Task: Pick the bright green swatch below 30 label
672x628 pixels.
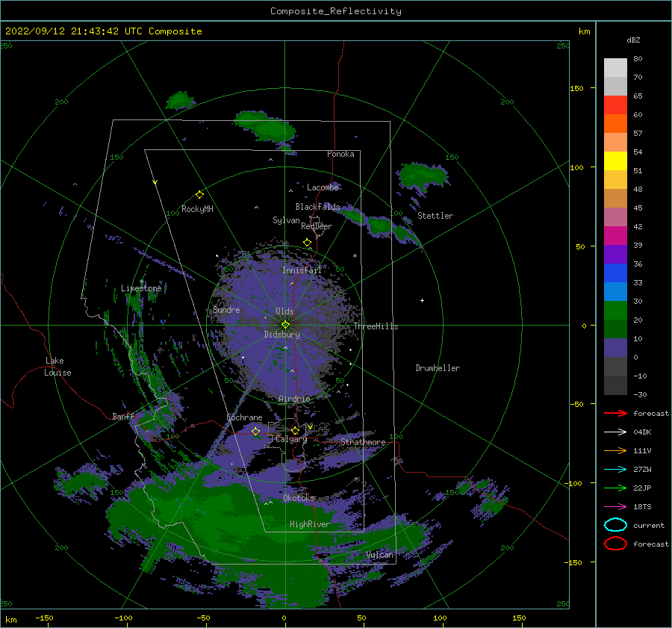Action: click(x=615, y=311)
